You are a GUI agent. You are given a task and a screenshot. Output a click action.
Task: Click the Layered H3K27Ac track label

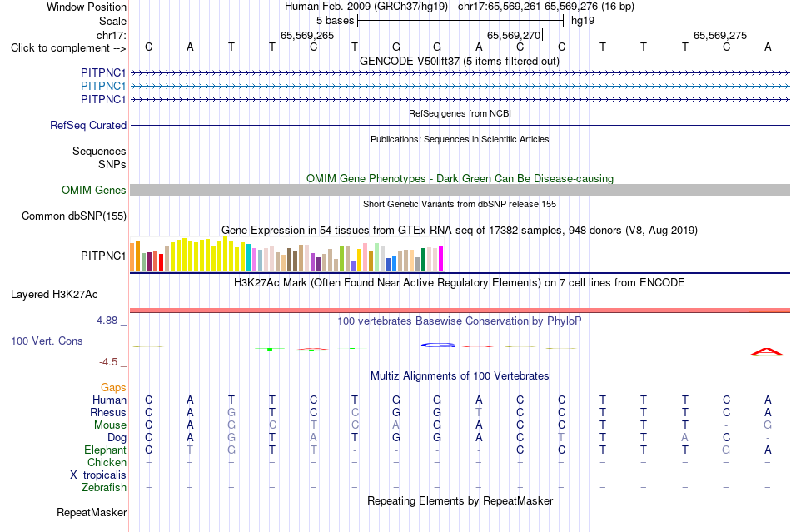tap(54, 295)
